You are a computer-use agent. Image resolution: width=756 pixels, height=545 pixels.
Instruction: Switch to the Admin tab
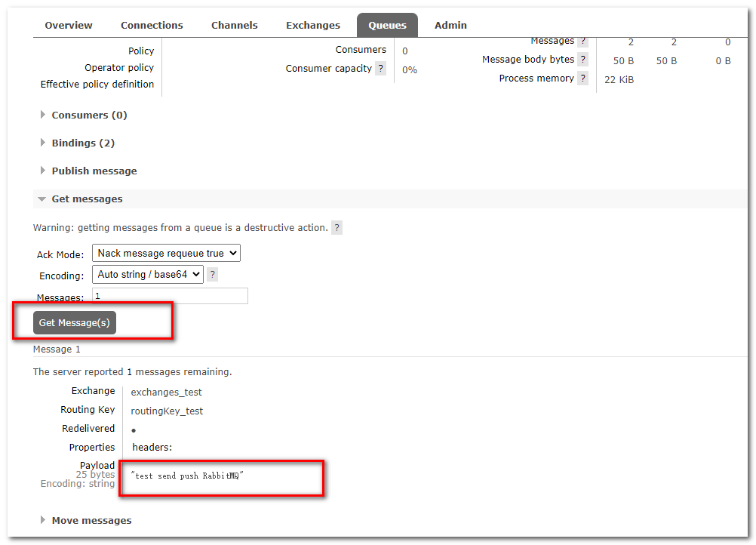click(450, 25)
